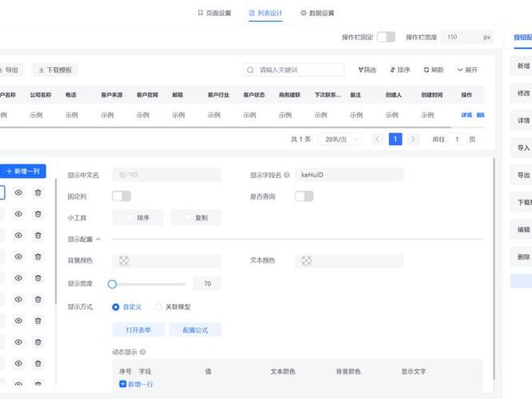Click the 公司名称 column header
The width and height of the screenshot is (532, 399).
41,95
